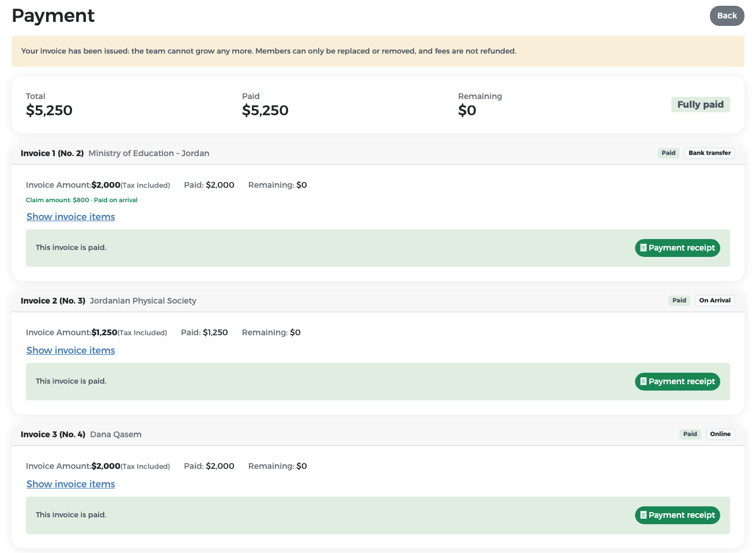756x553 pixels.
Task: Click 'This invoice is paid.' under Invoice 2
Action: [71, 381]
